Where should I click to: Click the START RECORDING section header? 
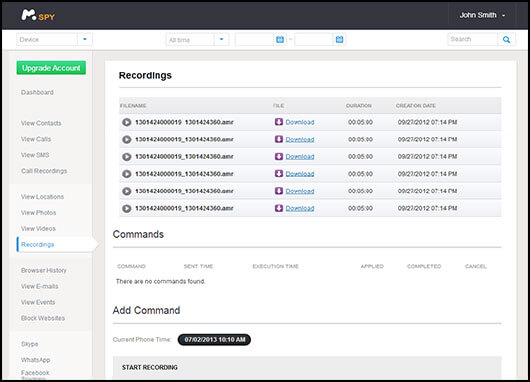150,367
